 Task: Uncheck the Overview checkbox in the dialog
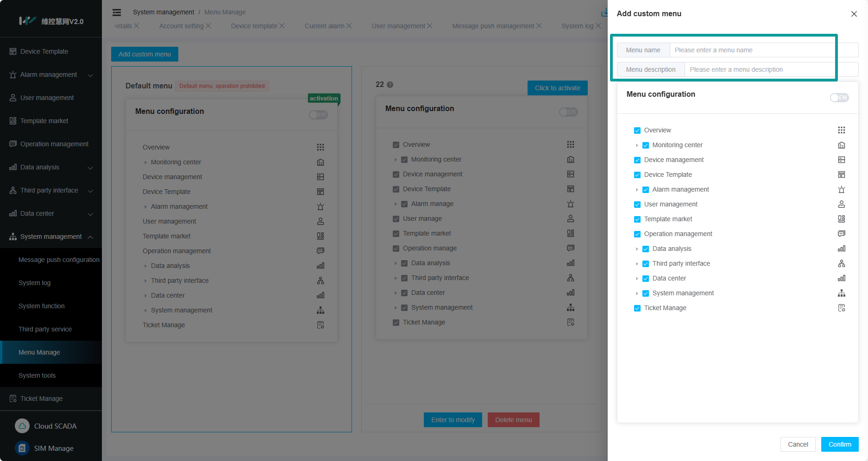(637, 131)
